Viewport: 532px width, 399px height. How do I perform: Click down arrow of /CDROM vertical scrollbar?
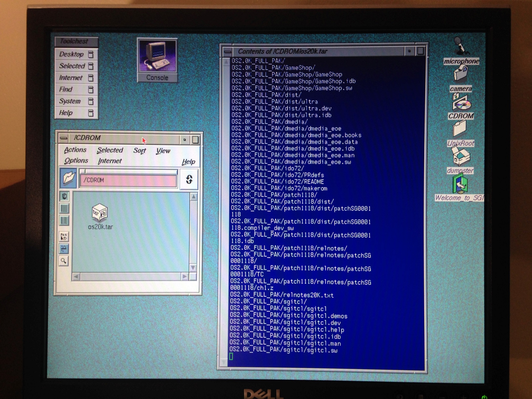[193, 268]
